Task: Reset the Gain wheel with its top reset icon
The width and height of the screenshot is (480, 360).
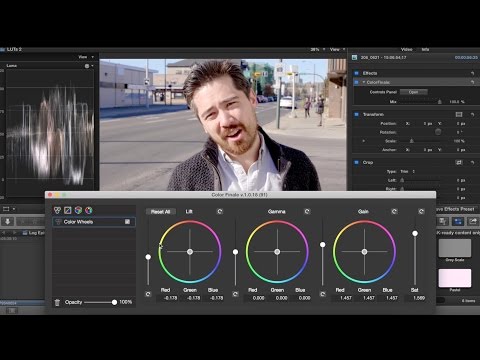Action: point(394,211)
